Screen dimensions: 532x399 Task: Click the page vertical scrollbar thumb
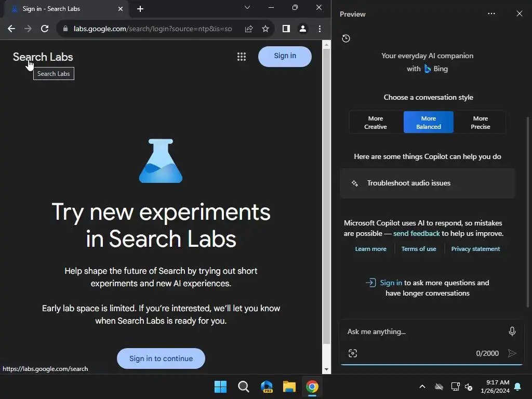click(326, 196)
